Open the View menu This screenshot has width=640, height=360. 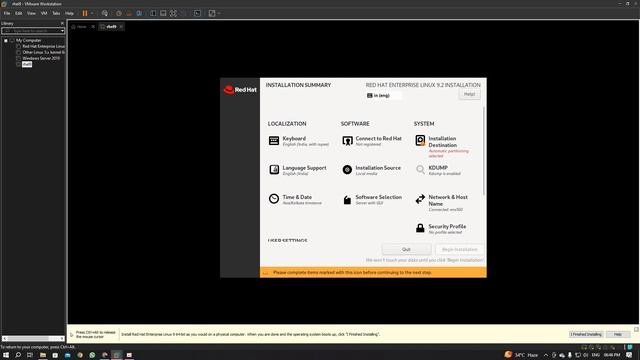(31, 13)
